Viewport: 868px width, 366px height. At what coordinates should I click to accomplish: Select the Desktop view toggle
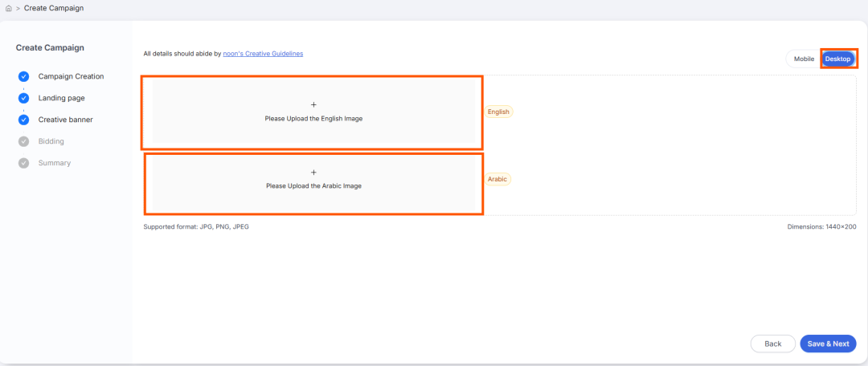click(837, 59)
